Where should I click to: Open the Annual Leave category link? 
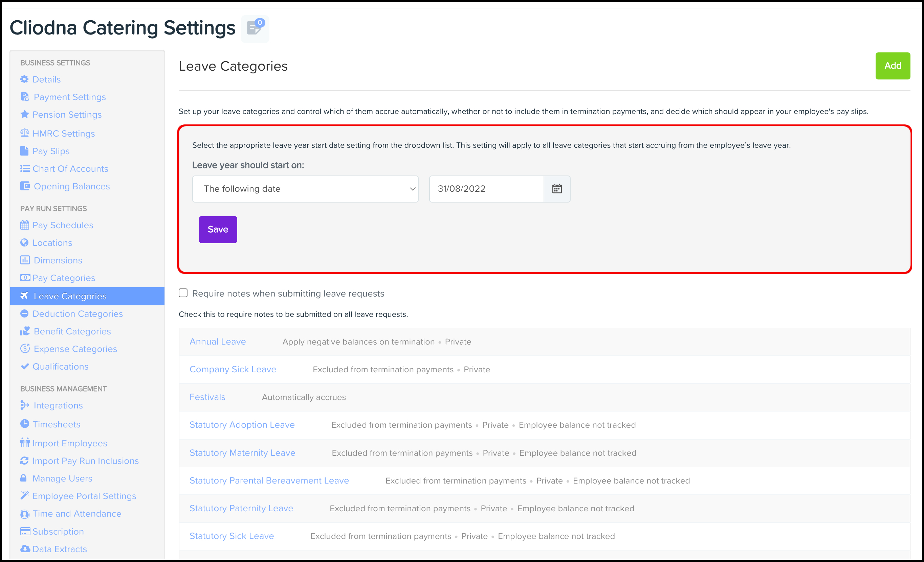[218, 342]
